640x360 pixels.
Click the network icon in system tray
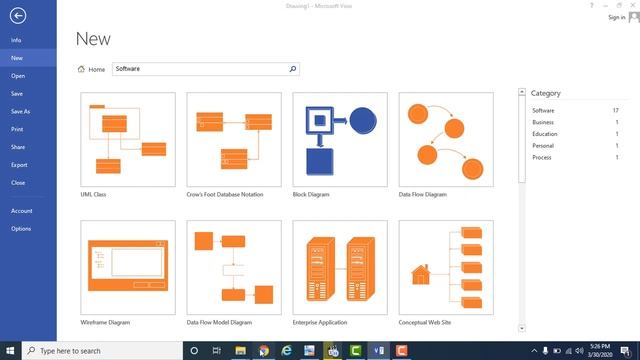coord(569,351)
